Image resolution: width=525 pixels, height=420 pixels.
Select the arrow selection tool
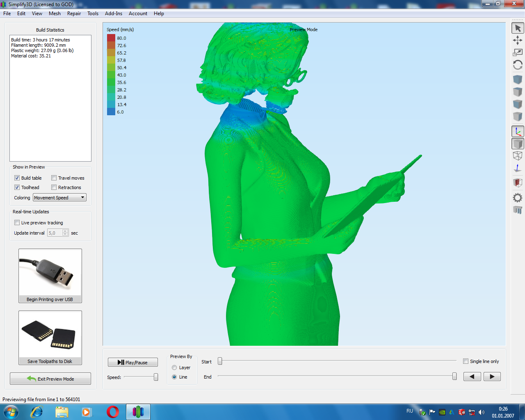(518, 28)
